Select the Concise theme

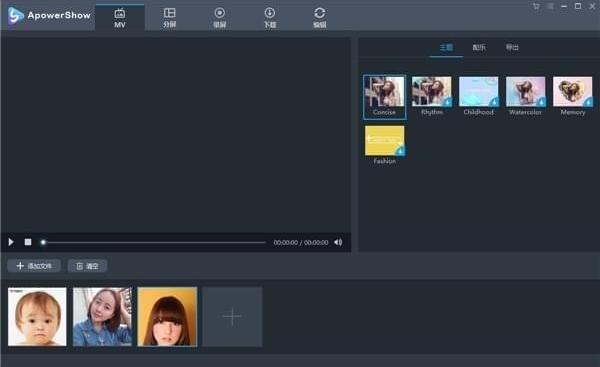(x=385, y=97)
